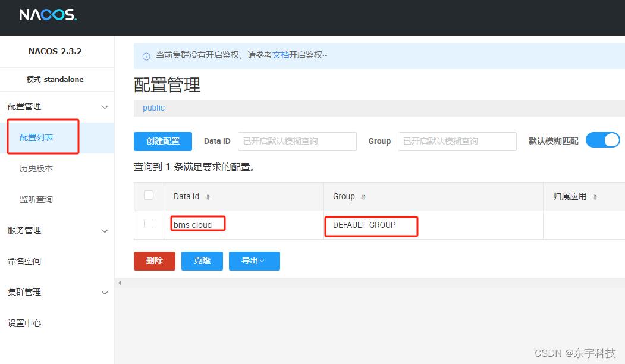This screenshot has width=625, height=364.
Task: Open the bms-cloud configuration entry
Action: 197,223
